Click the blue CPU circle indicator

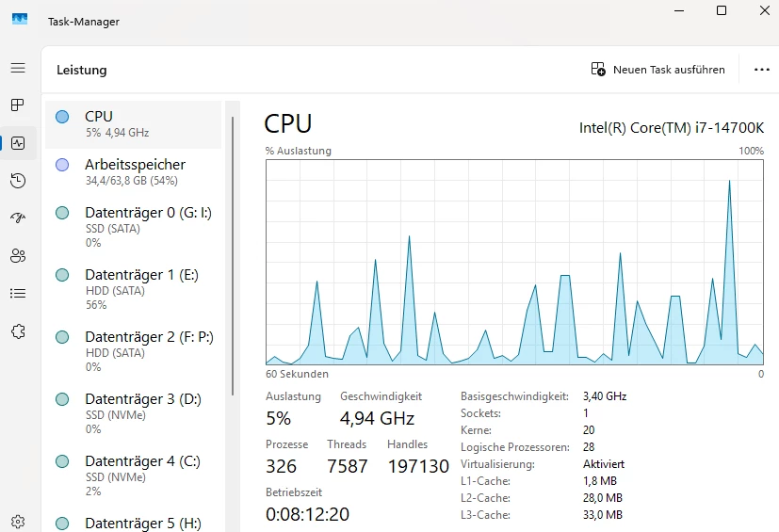coord(62,117)
